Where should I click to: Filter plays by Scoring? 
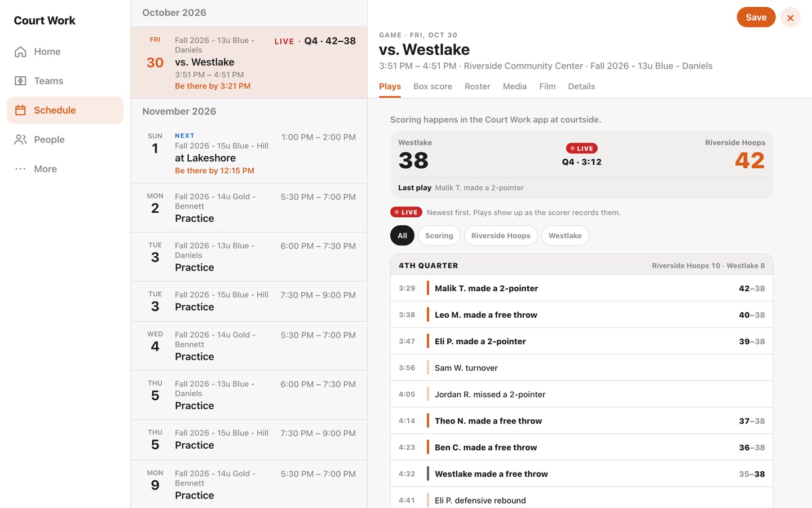click(x=439, y=235)
